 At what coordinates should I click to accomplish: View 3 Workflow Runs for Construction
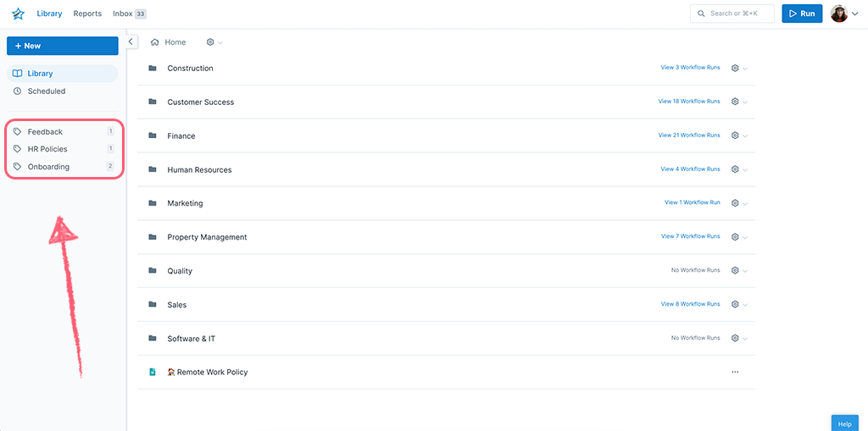[x=690, y=68]
